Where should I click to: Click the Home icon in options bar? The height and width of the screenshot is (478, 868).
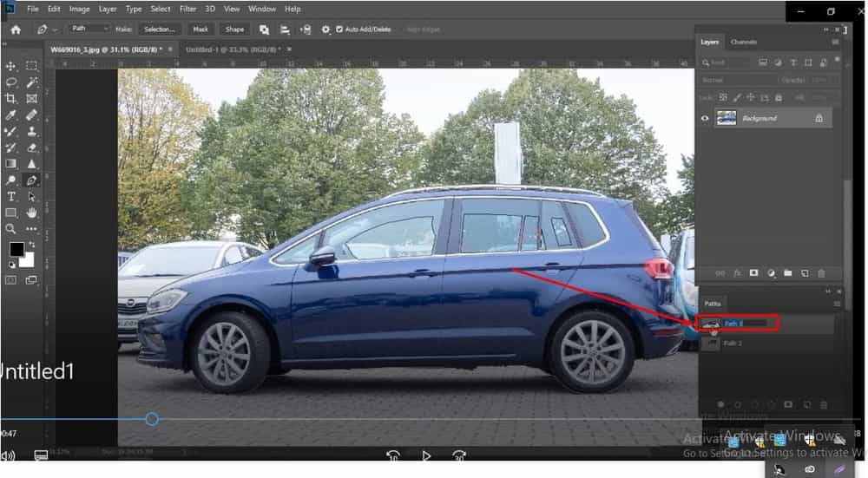16,29
